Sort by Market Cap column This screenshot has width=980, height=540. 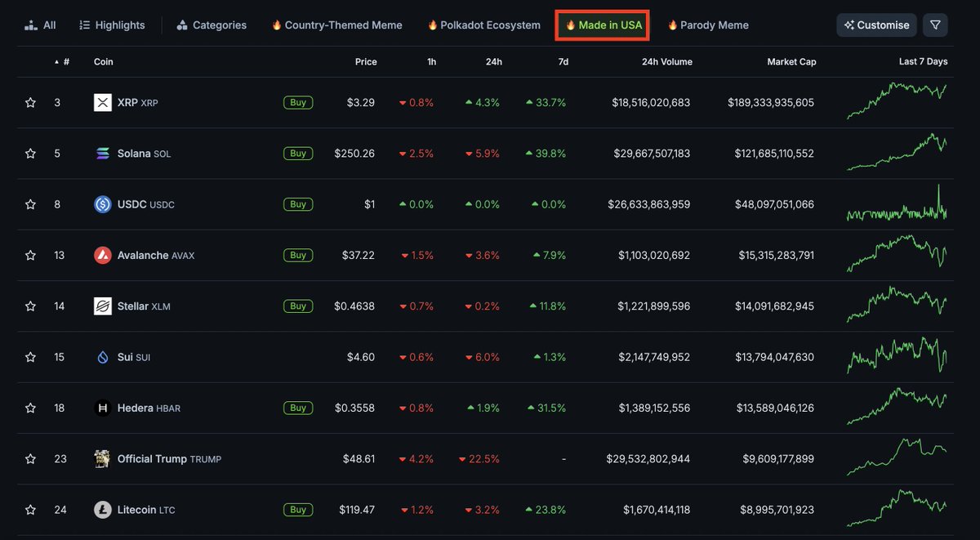[791, 62]
